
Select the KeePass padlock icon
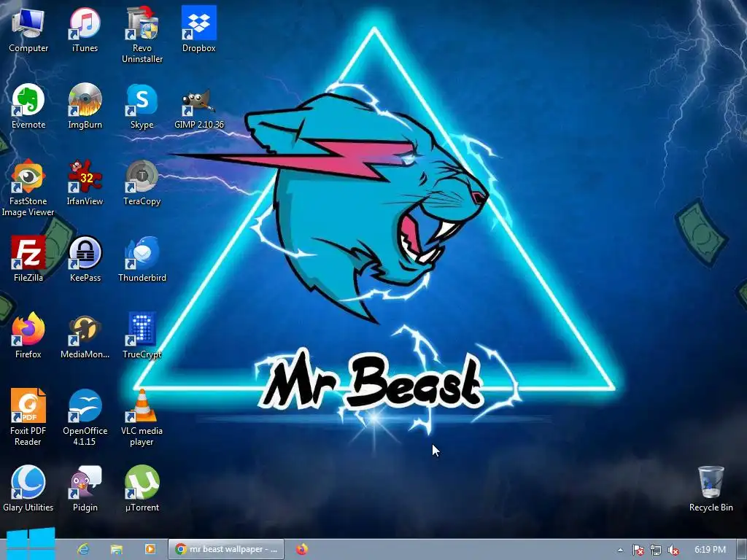click(x=85, y=259)
